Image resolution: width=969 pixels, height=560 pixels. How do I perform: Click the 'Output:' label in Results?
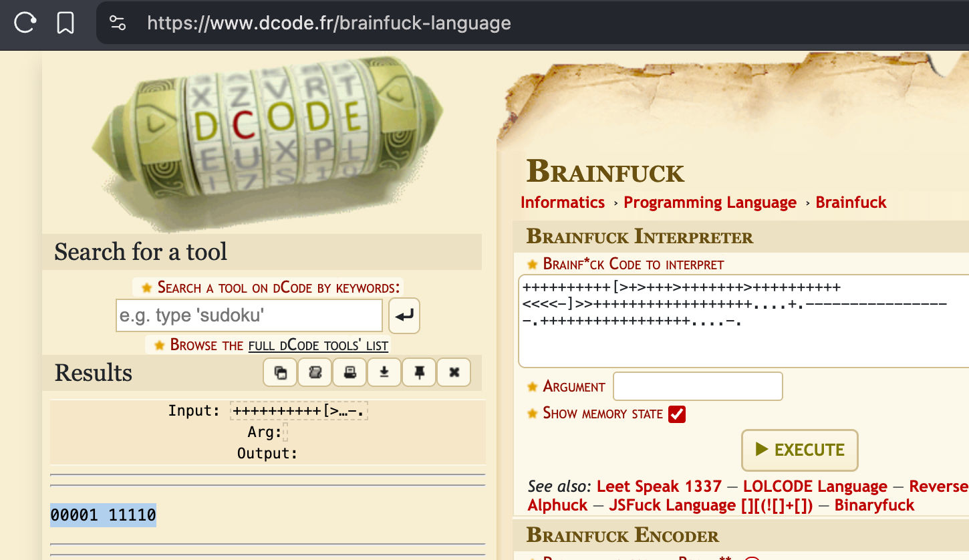click(x=267, y=454)
